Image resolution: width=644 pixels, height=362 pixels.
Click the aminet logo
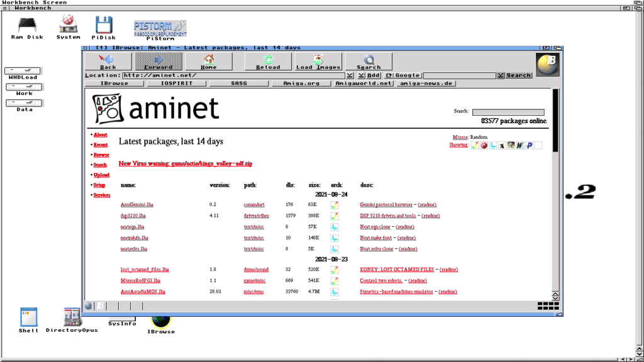click(x=156, y=108)
